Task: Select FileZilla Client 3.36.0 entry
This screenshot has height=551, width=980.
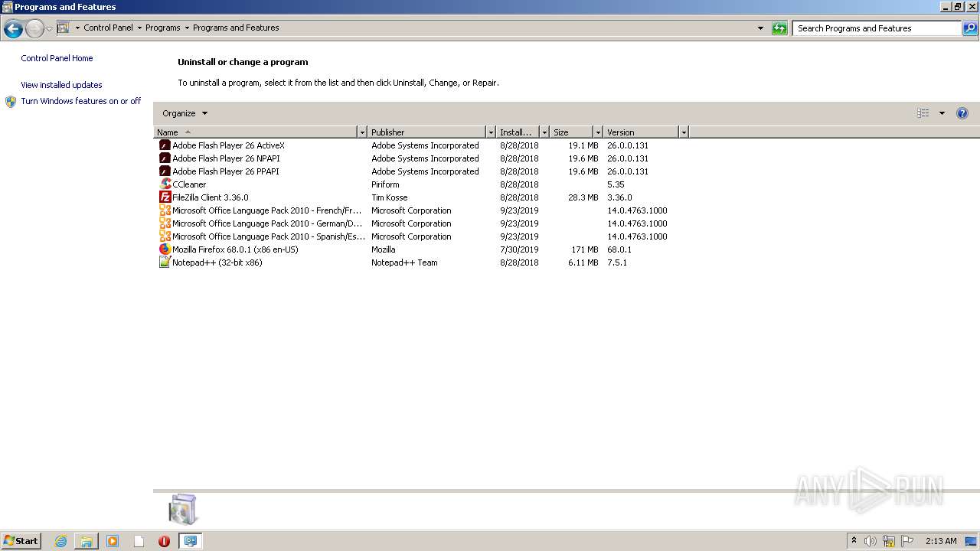Action: (211, 197)
